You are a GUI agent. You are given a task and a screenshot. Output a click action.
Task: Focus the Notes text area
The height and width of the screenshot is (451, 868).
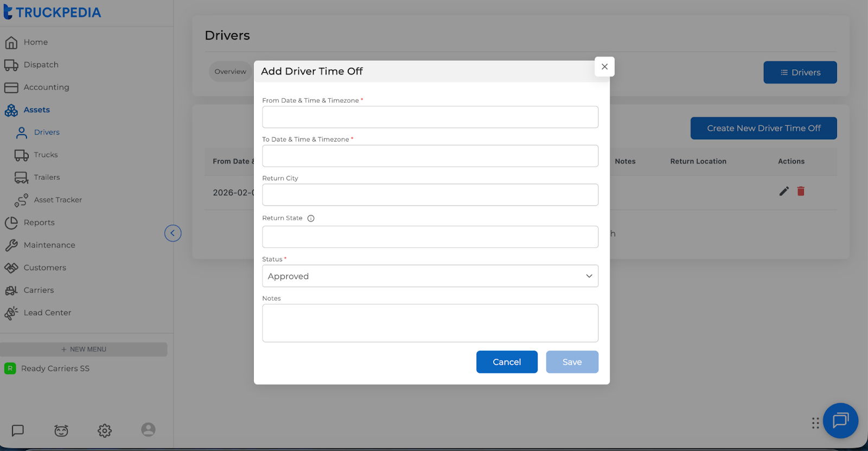pos(430,323)
